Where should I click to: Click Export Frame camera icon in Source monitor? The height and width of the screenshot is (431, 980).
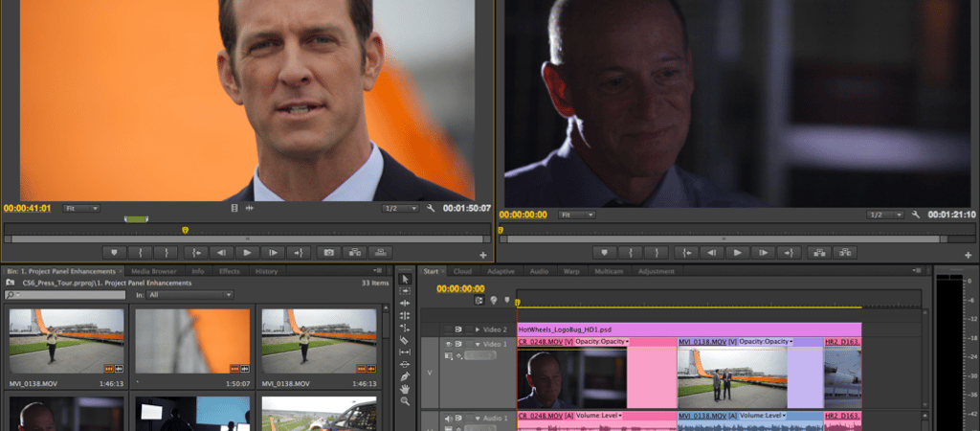pos(328,252)
